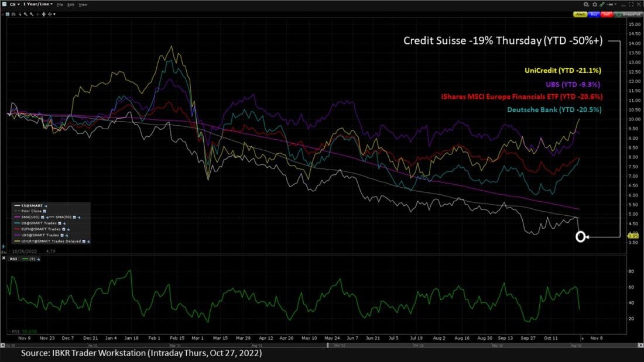This screenshot has height=362, width=644.
Task: Click the edit icon beside SMA(50)
Action: coord(79,218)
